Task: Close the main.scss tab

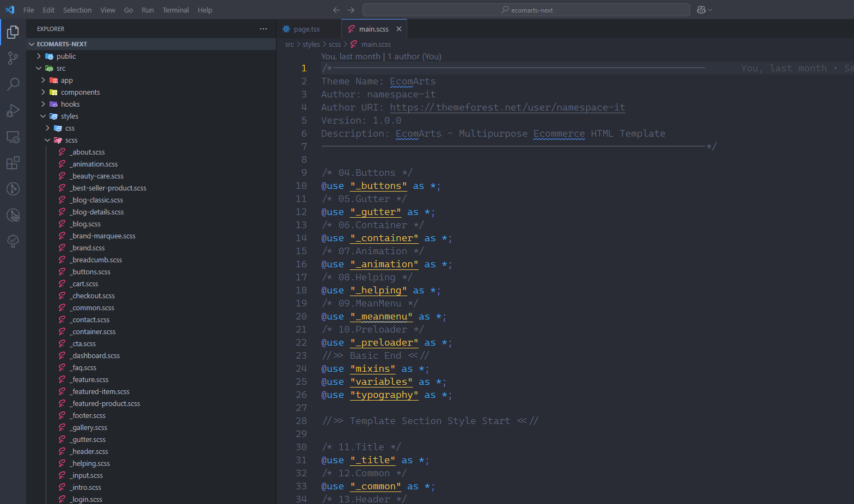Action: 399,29
